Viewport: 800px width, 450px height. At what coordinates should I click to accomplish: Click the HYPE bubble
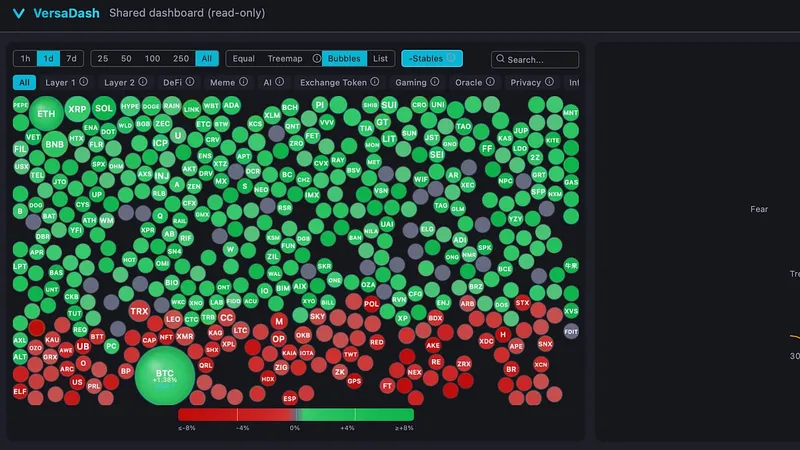tap(130, 106)
